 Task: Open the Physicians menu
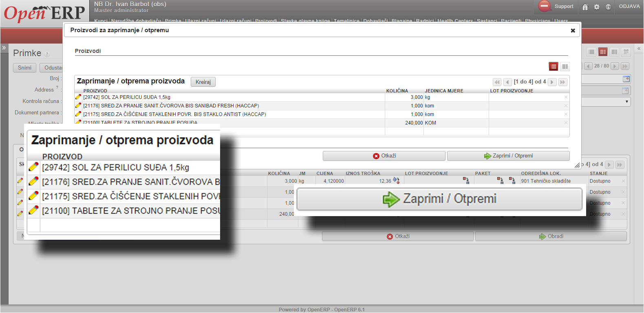[x=538, y=21]
